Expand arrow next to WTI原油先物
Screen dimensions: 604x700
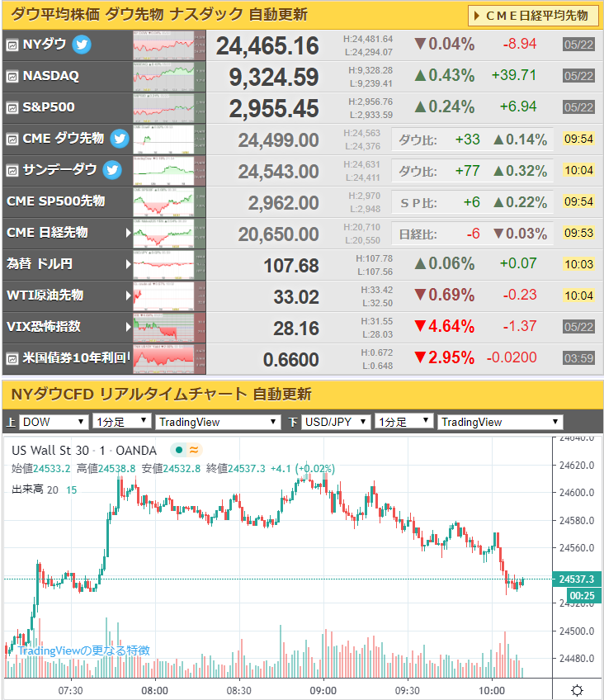[x=129, y=295]
